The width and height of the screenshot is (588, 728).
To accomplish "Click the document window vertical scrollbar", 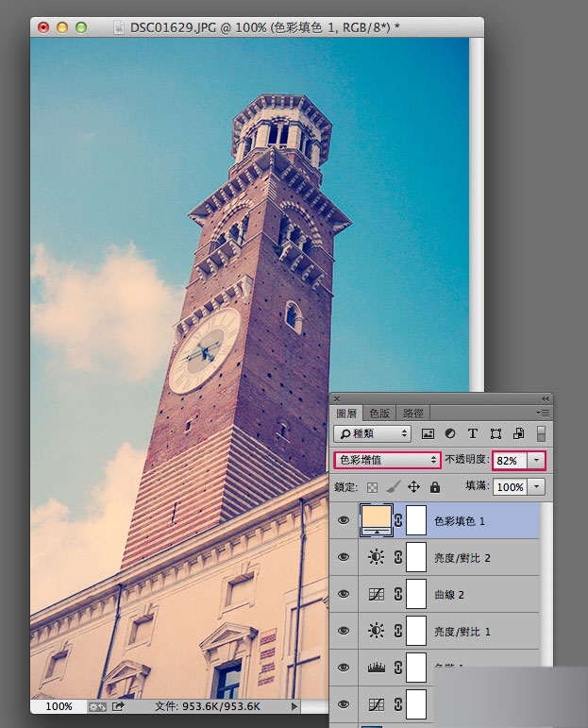I will 476,214.
